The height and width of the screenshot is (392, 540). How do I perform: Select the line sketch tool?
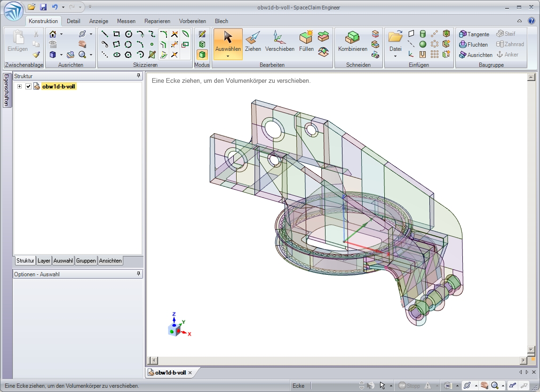coord(105,34)
